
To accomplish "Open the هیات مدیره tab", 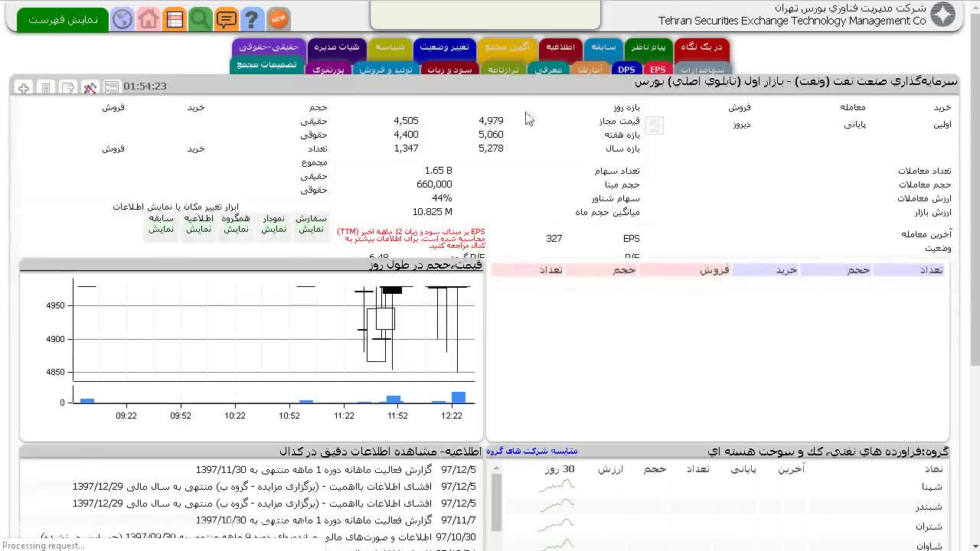I will point(337,47).
